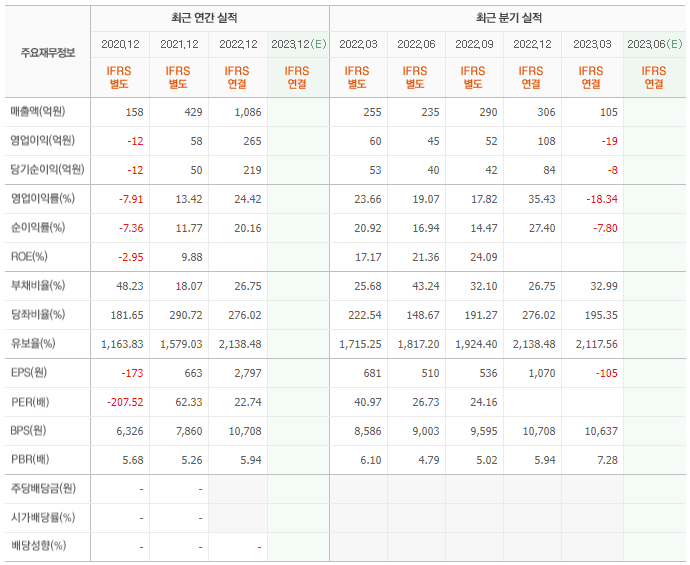
Task: Click net margin value 20.16
Action: 248,229
